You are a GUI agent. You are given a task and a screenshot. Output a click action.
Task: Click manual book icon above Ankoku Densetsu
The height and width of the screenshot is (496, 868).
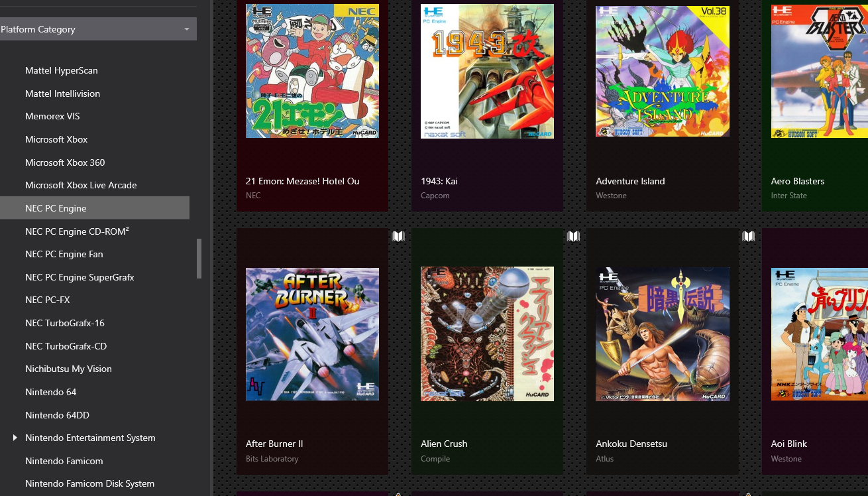[748, 236]
